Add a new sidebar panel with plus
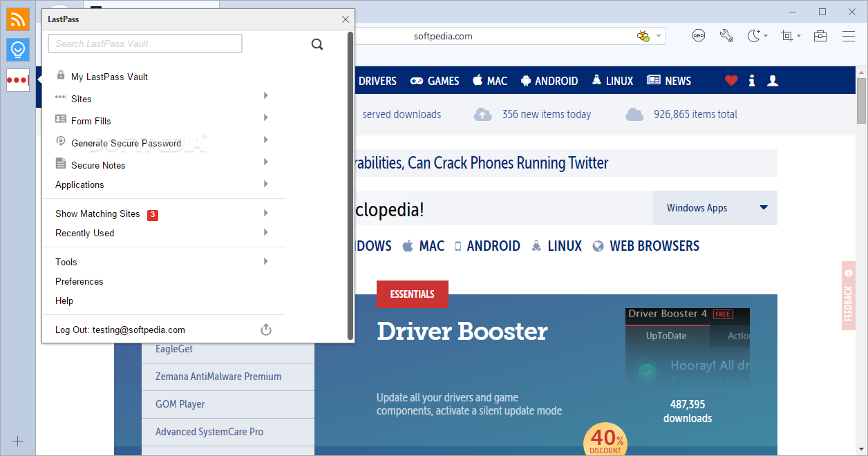 click(x=18, y=441)
